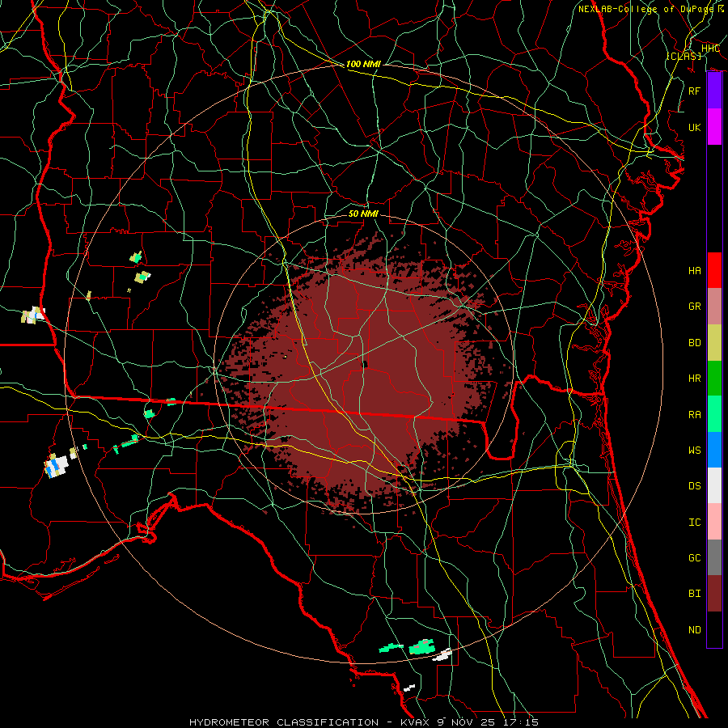
Task: Click the DS legend label
Action: point(694,485)
